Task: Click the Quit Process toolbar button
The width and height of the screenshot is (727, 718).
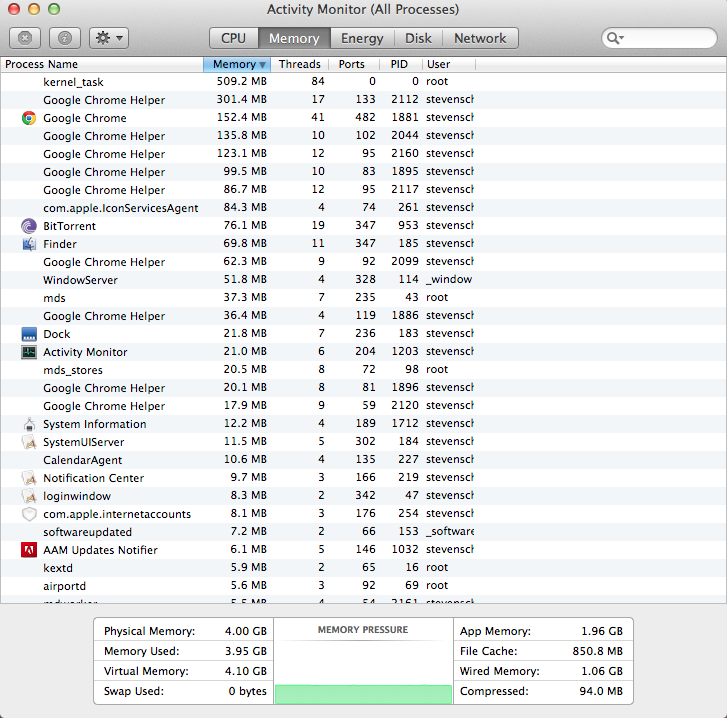Action: [x=25, y=38]
